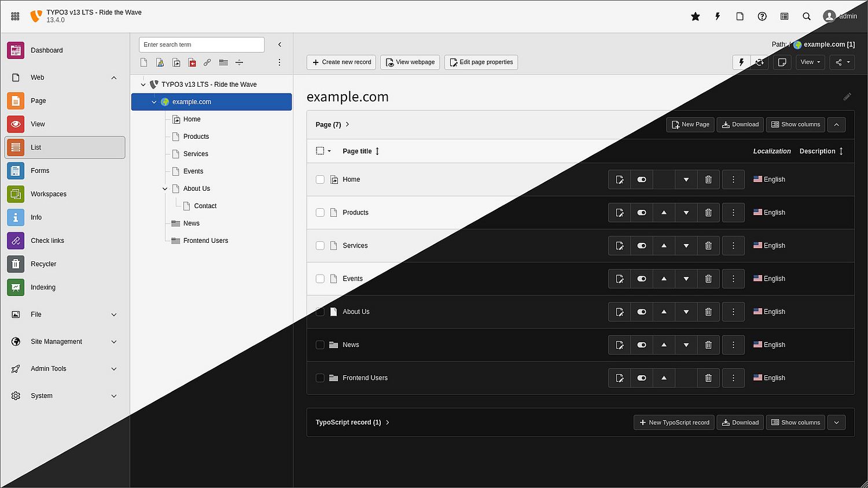Click the Edit page properties button

(481, 62)
